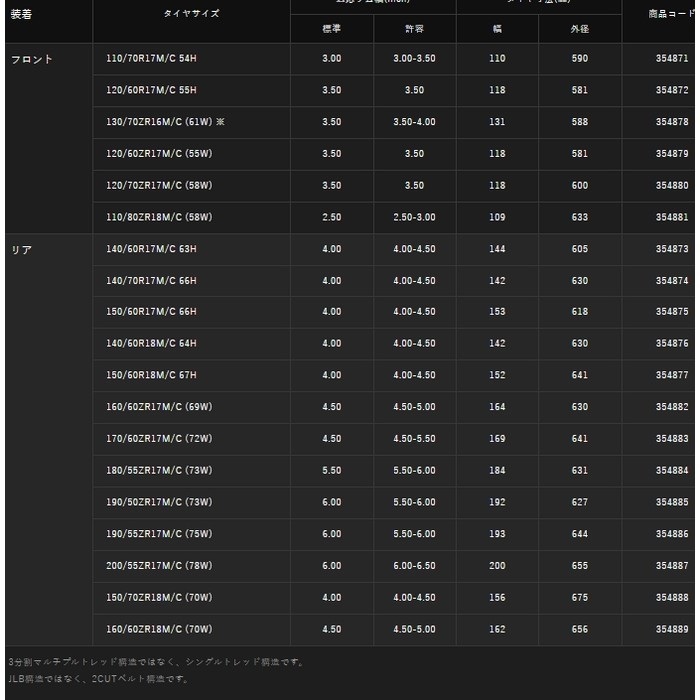
Task: Select the フロント row group label
Action: tap(32, 59)
